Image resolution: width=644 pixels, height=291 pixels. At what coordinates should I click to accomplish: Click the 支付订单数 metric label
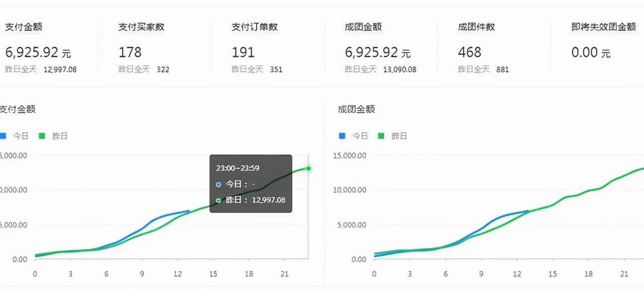[x=255, y=27]
